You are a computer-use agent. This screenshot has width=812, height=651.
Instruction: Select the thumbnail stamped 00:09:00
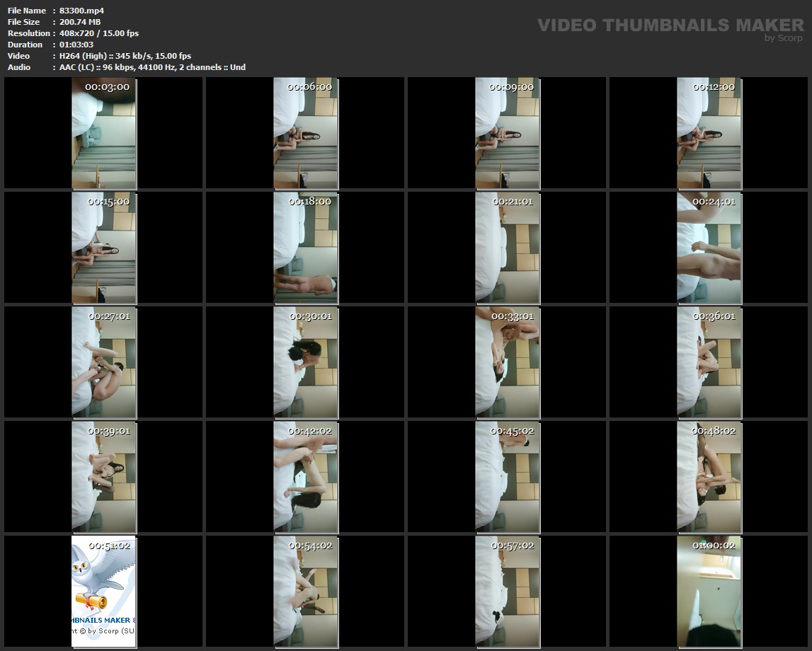(x=508, y=133)
